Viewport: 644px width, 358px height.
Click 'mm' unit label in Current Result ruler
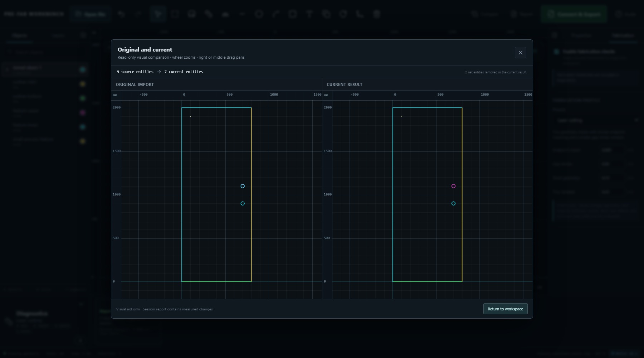[x=326, y=95]
